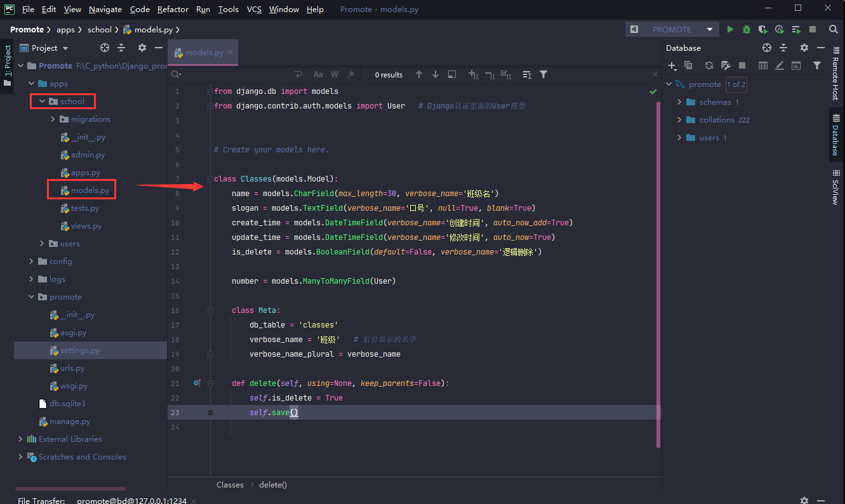Run with coverage shield icon
This screenshot has height=504, width=845.
click(x=762, y=29)
